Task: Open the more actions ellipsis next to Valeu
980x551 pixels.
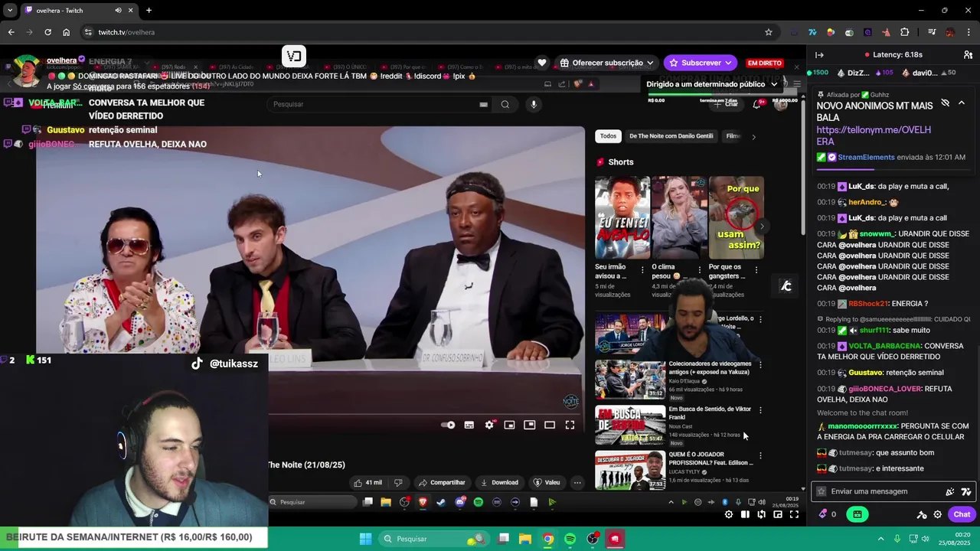Action: pyautogui.click(x=577, y=483)
